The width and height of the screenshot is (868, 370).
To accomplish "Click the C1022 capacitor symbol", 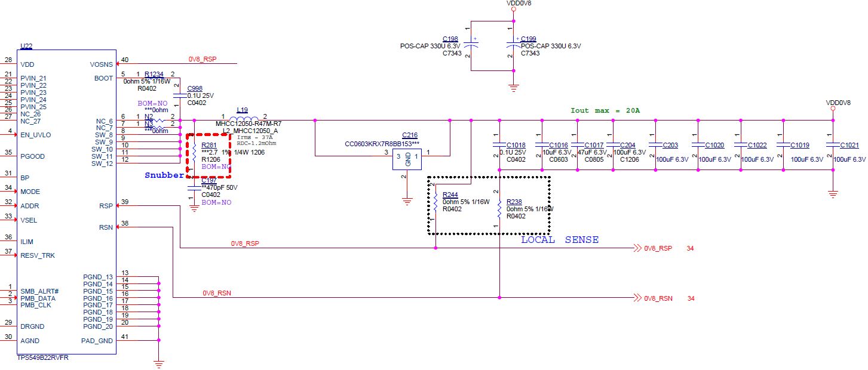I will point(741,144).
